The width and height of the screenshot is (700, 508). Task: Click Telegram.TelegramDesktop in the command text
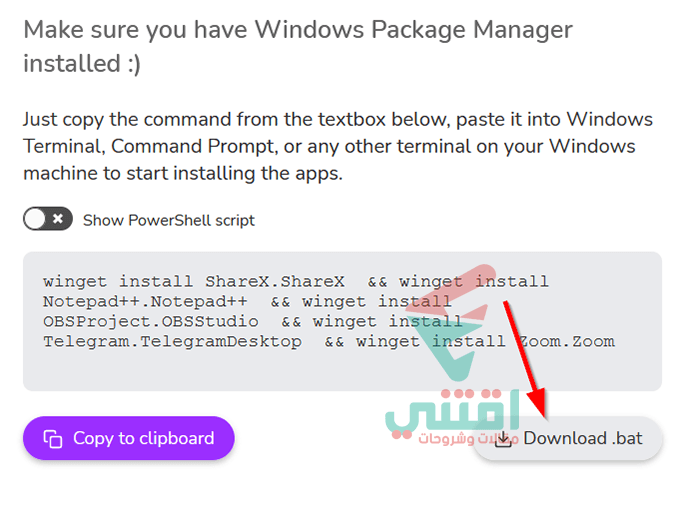(172, 341)
